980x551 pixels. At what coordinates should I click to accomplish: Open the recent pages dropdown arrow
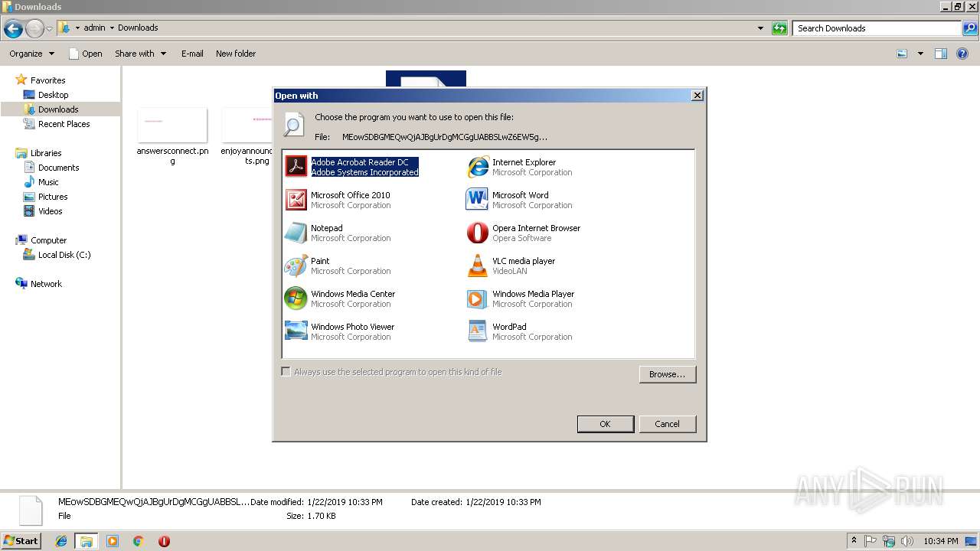(x=50, y=29)
